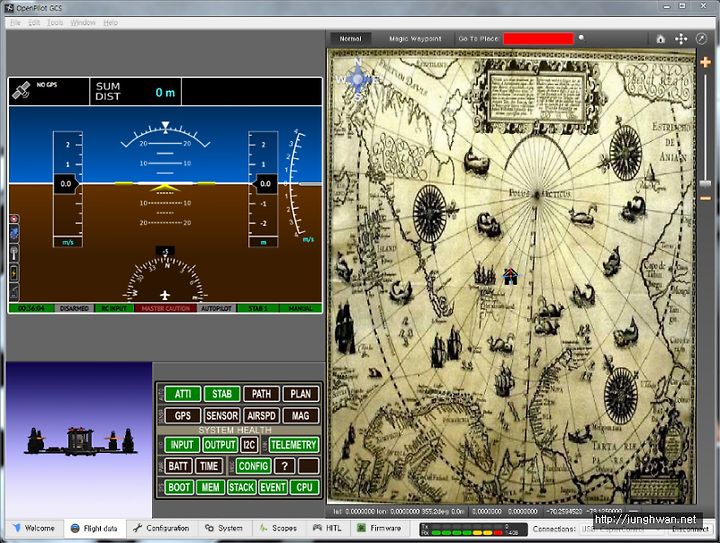Open the File menu
Screen dimensions: 720x543
coord(15,22)
